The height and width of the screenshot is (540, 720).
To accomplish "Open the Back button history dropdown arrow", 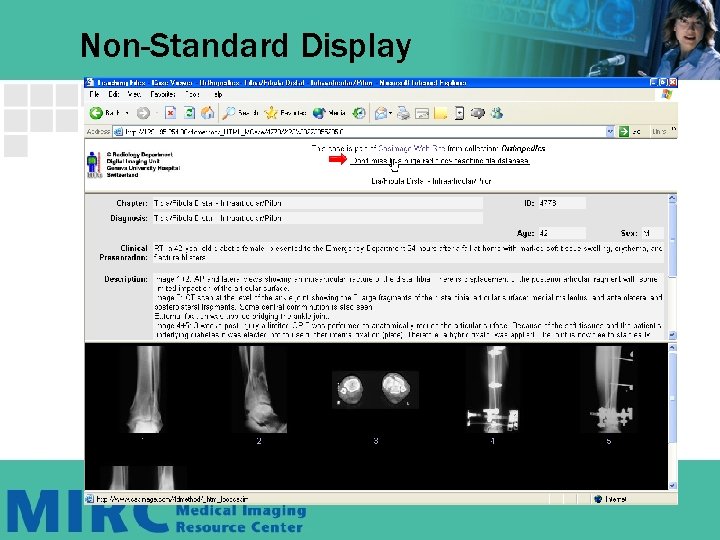I will tap(127, 113).
